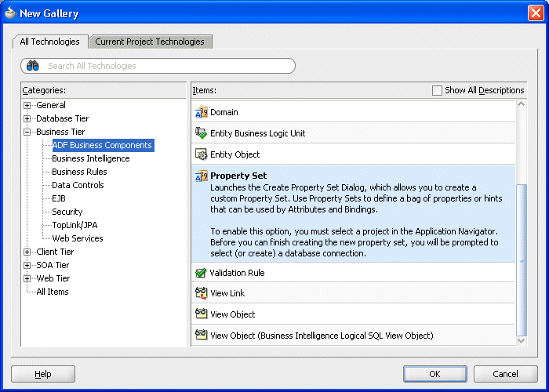Image resolution: width=549 pixels, height=392 pixels.
Task: Close the New Gallery dialog
Action: point(536,13)
